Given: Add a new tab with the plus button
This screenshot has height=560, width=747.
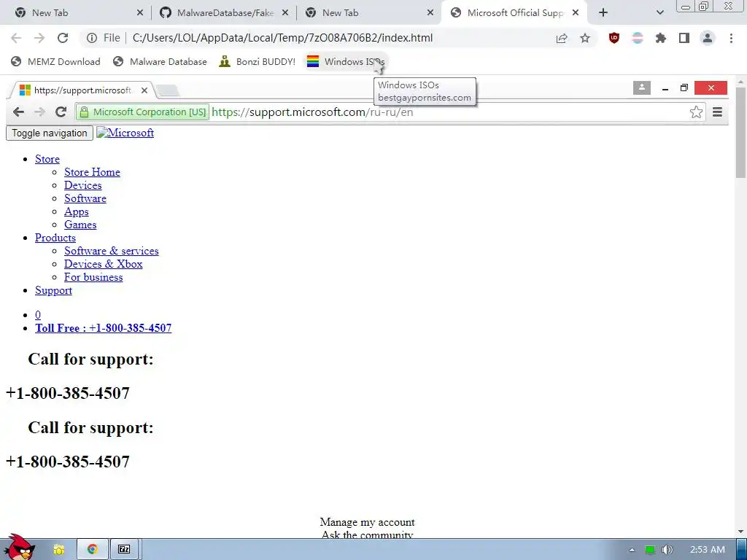Looking at the screenshot, I should (x=603, y=13).
